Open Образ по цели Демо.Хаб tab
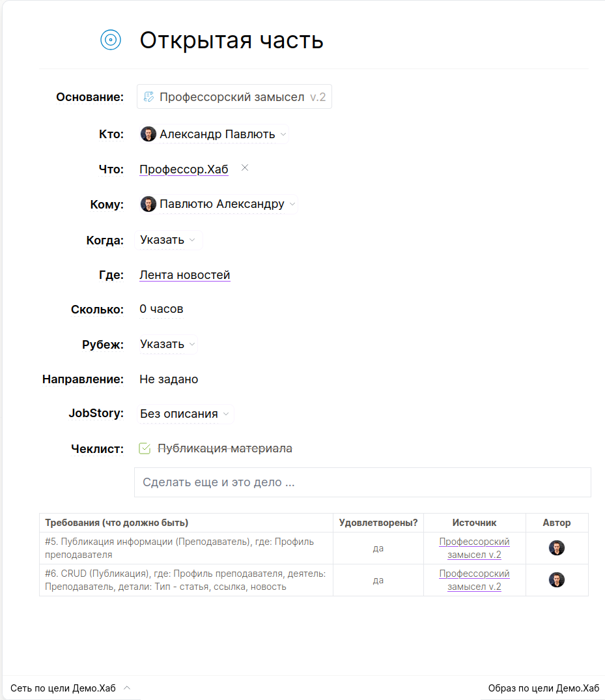This screenshot has height=700, width=605. 543,688
